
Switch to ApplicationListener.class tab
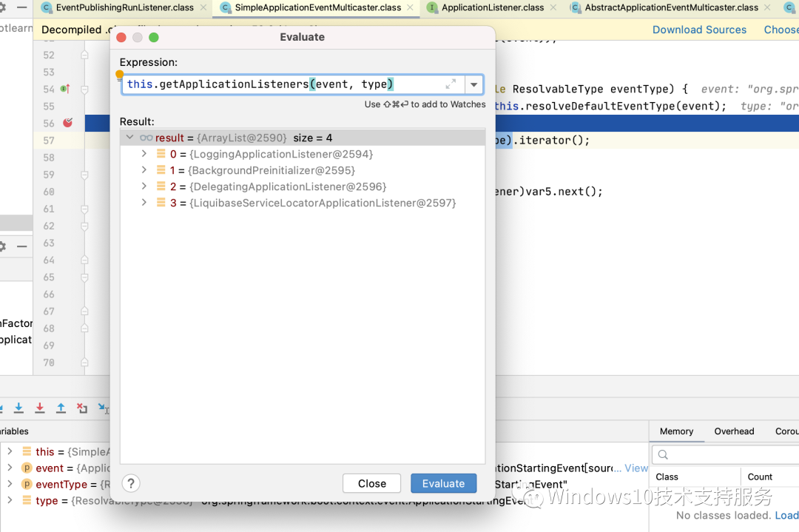[x=492, y=7]
